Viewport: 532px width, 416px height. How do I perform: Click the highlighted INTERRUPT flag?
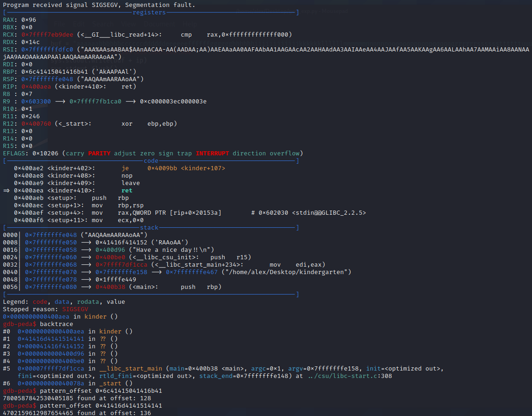[212, 154]
